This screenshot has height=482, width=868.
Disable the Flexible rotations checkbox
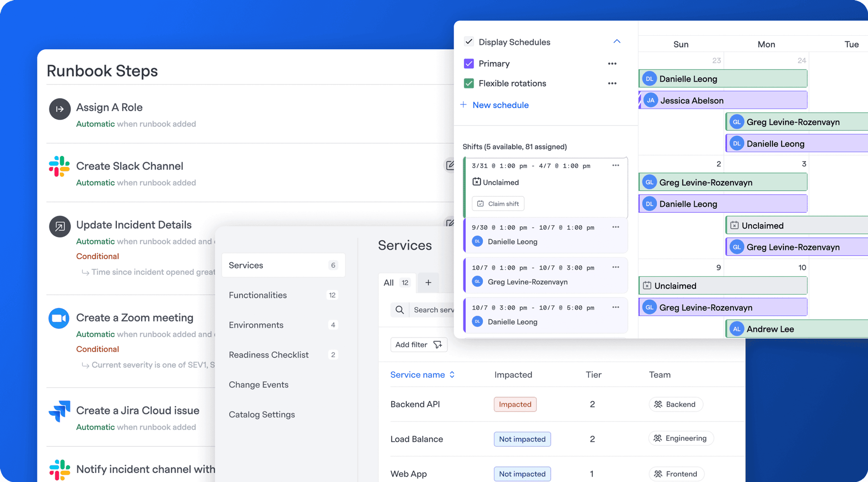pos(469,83)
